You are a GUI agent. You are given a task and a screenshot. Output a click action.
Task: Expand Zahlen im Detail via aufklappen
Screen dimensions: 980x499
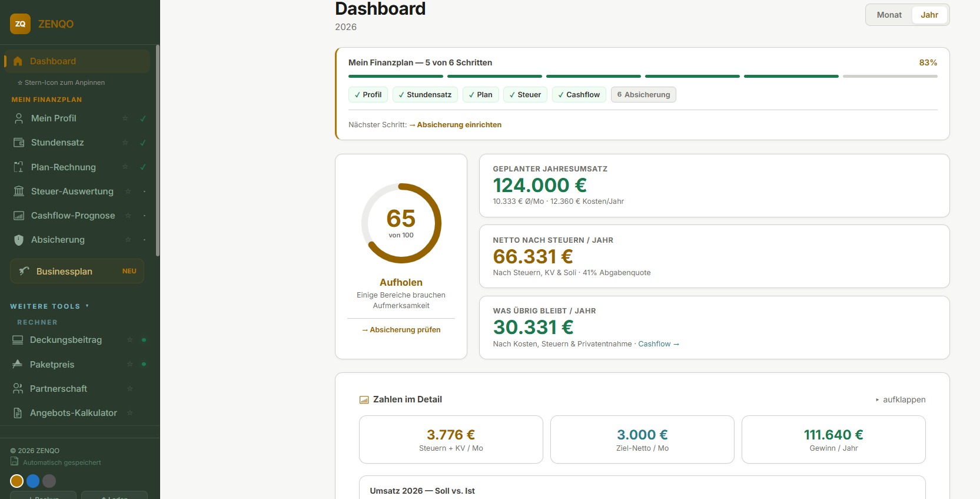pyautogui.click(x=900, y=399)
